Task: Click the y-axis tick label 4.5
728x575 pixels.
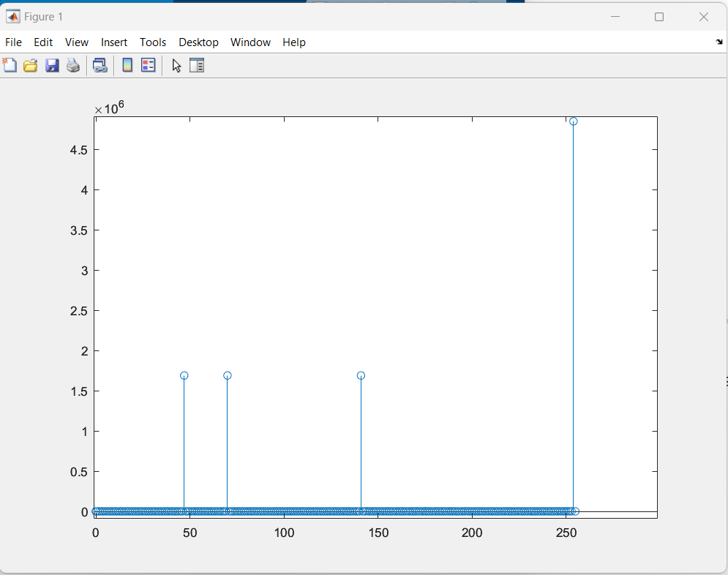Action: tap(79, 150)
